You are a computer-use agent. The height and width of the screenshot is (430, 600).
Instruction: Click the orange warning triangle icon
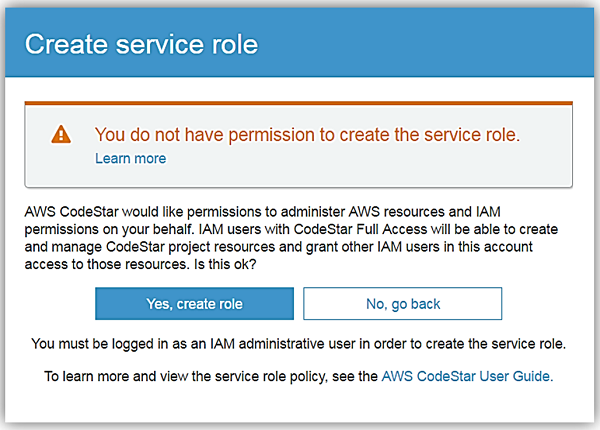(x=62, y=134)
